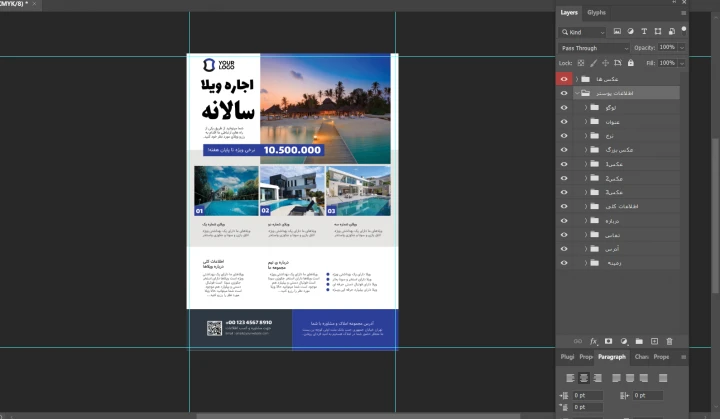Lock all padlock icon

[631, 63]
